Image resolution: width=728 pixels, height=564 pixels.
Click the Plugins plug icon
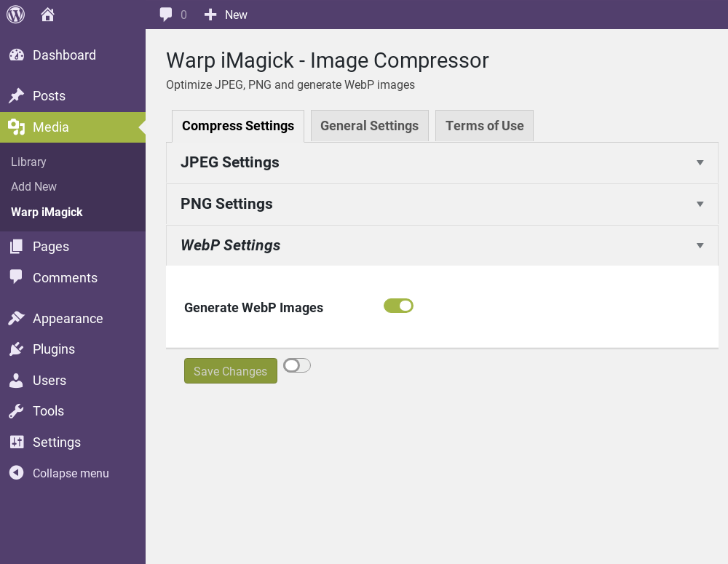click(16, 349)
